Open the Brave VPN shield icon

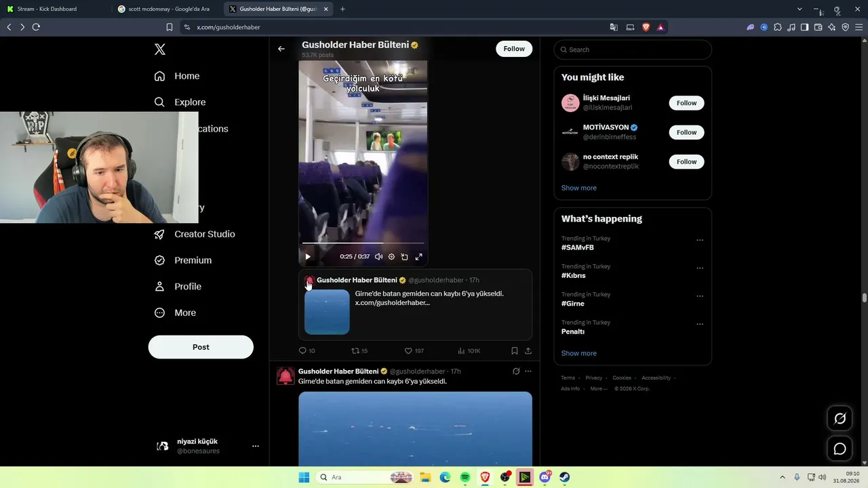tap(845, 27)
